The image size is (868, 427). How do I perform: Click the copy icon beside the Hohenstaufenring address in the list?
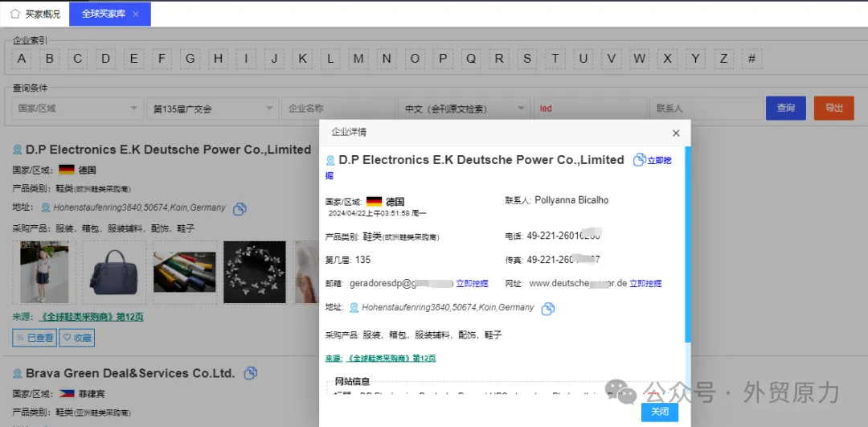pyautogui.click(x=240, y=209)
